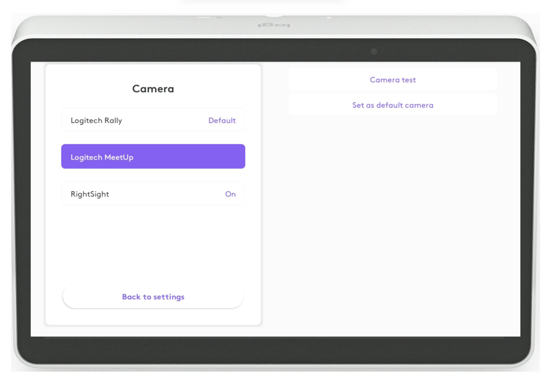Image resolution: width=546 pixels, height=392 pixels.
Task: Select the Logitech Rally camera row
Action: point(153,120)
